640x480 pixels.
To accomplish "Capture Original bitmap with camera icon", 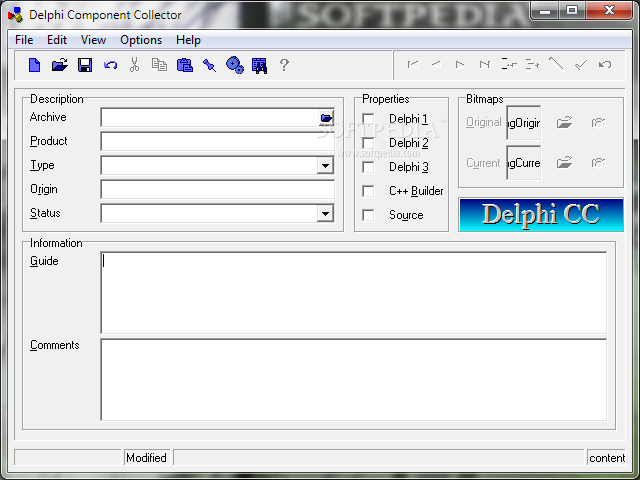I will [598, 122].
